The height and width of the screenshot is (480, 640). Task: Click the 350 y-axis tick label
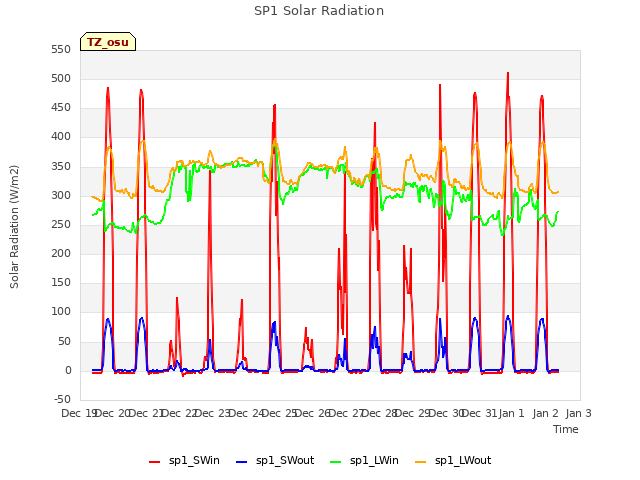(x=61, y=166)
